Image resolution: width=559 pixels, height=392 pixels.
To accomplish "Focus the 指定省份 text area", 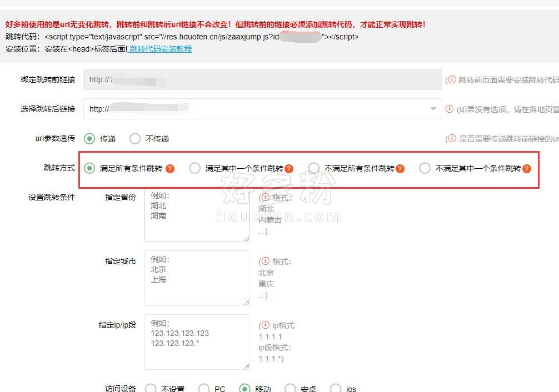I will coord(197,215).
